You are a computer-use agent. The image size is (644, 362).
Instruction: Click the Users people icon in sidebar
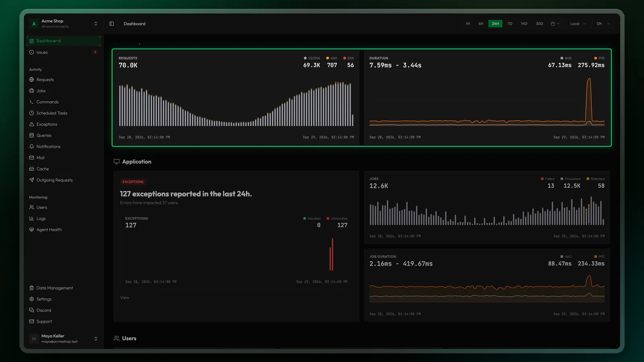31,208
